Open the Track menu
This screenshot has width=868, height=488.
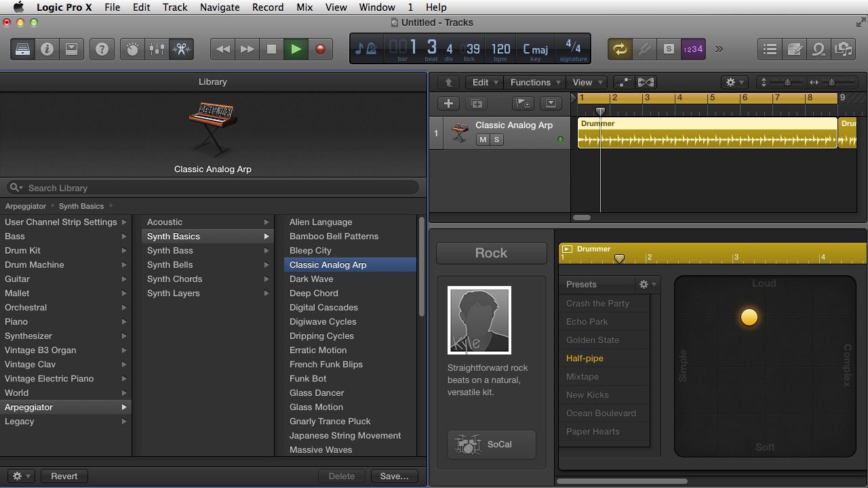pos(175,7)
